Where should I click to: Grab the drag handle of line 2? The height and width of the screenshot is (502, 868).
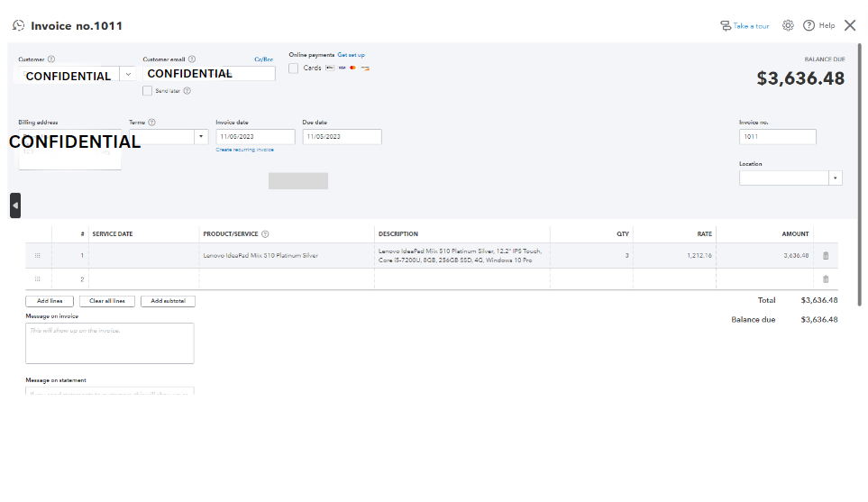pyautogui.click(x=38, y=279)
